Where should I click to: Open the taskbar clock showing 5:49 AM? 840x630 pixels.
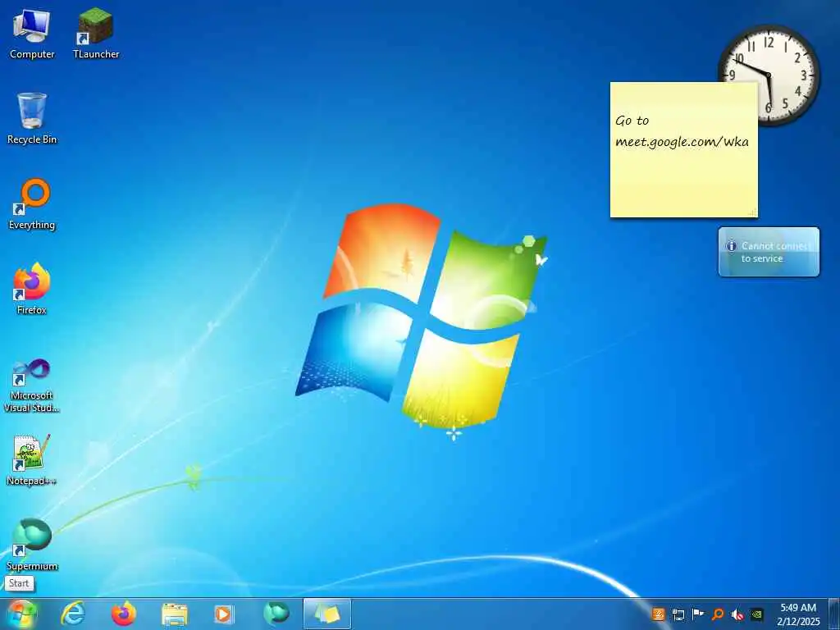click(798, 614)
